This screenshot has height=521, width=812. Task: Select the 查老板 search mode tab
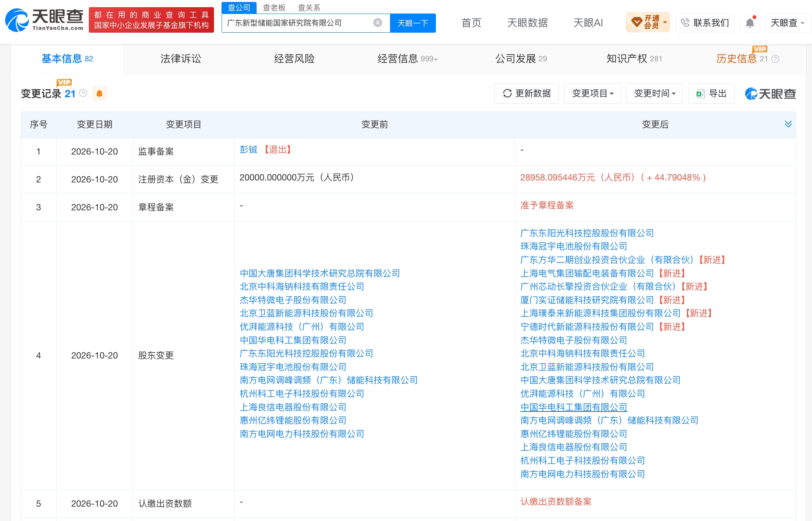[x=274, y=8]
